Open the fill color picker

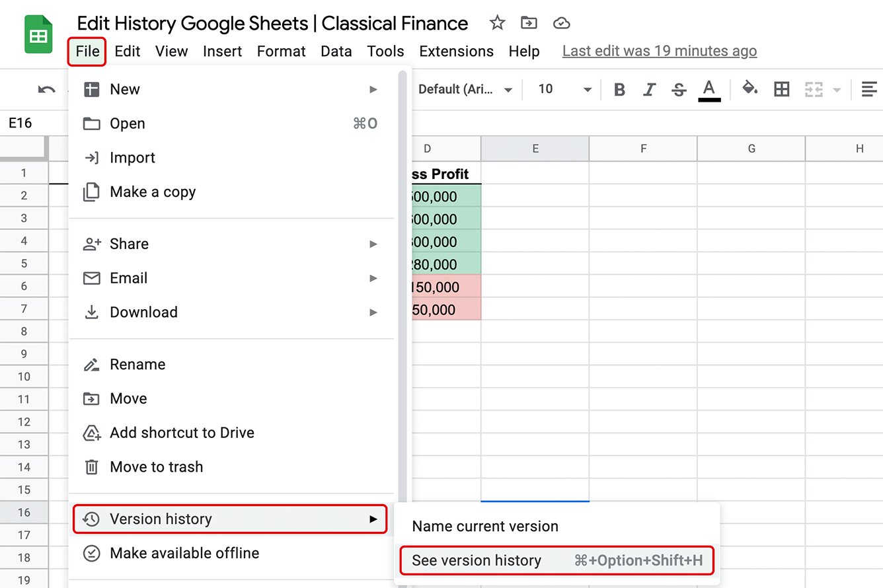pyautogui.click(x=750, y=89)
